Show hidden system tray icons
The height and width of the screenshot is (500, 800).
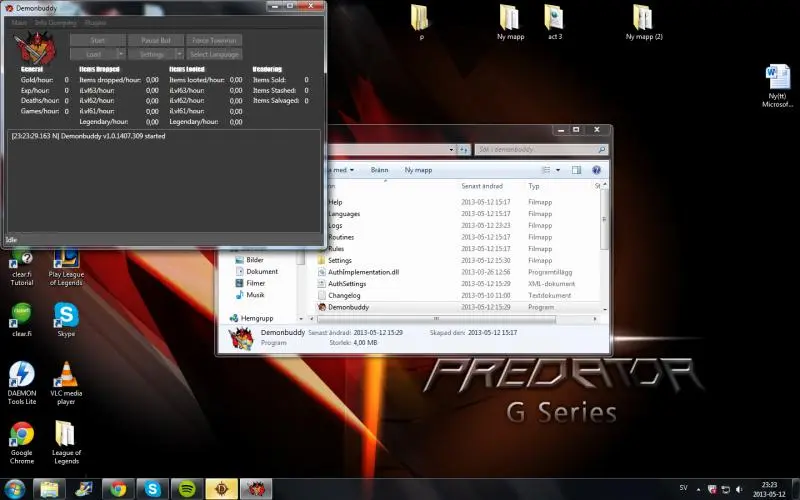point(698,489)
